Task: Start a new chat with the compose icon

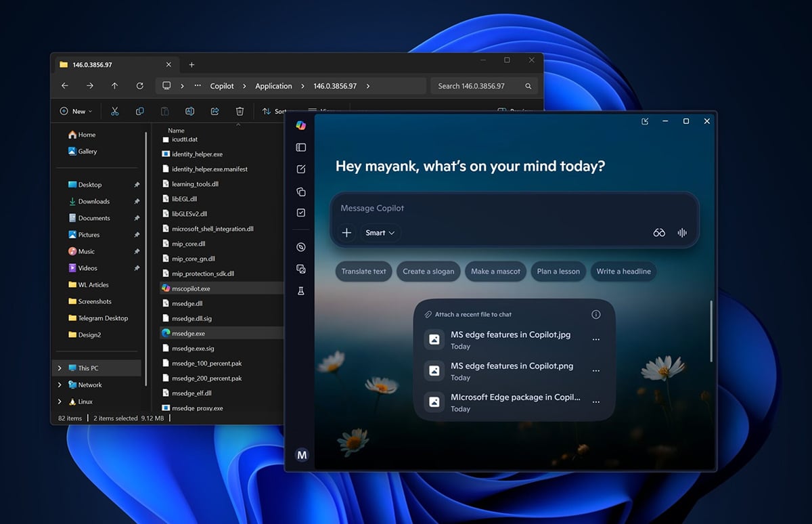Action: (301, 169)
